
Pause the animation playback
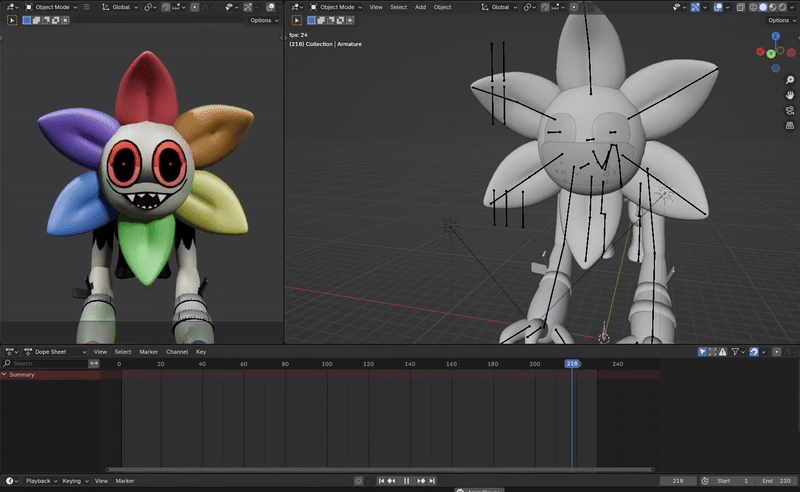click(x=407, y=481)
